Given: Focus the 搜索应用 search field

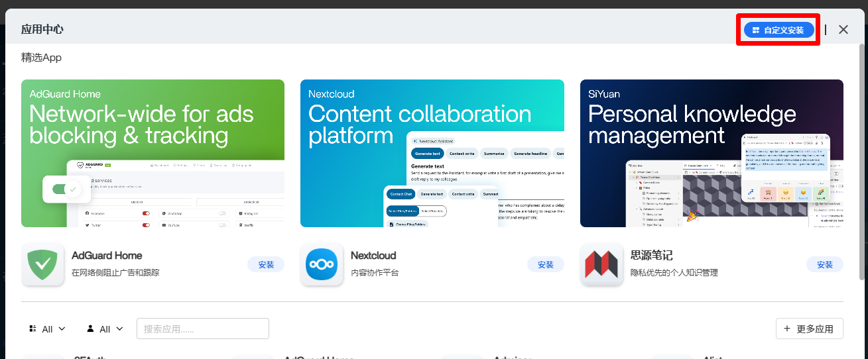Looking at the screenshot, I should pyautogui.click(x=203, y=329).
